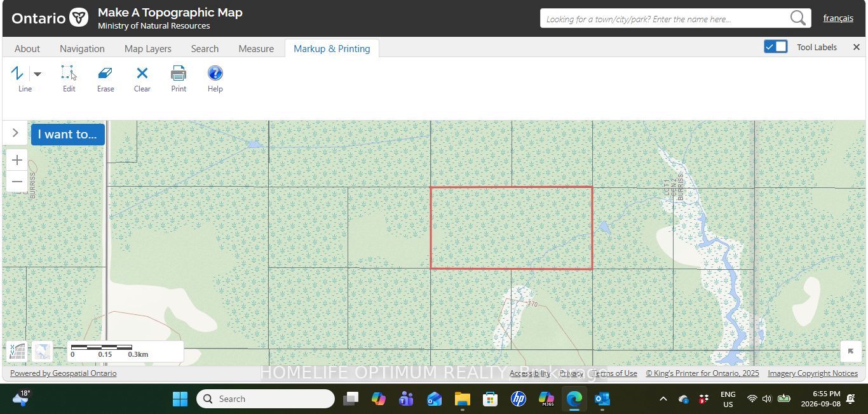Show hidden system tray icons
The height and width of the screenshot is (414, 868).
click(663, 399)
